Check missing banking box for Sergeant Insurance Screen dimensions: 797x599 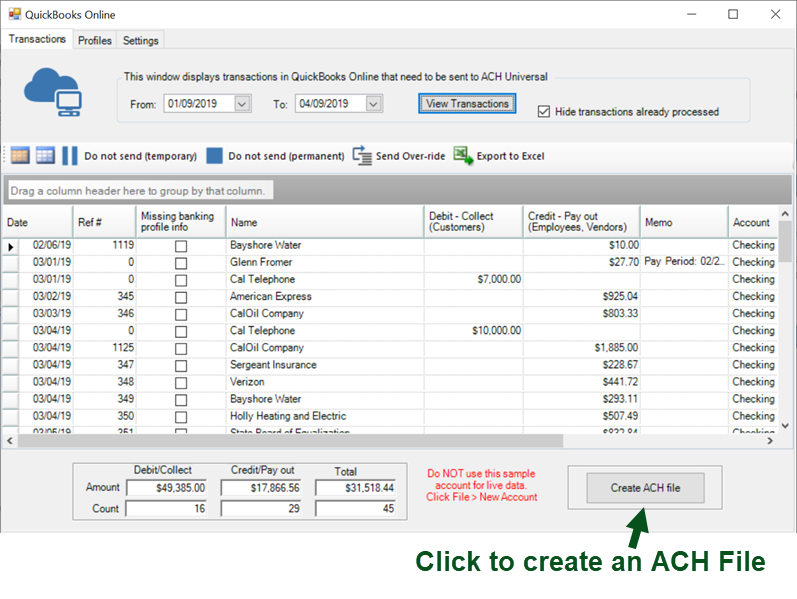pos(181,366)
